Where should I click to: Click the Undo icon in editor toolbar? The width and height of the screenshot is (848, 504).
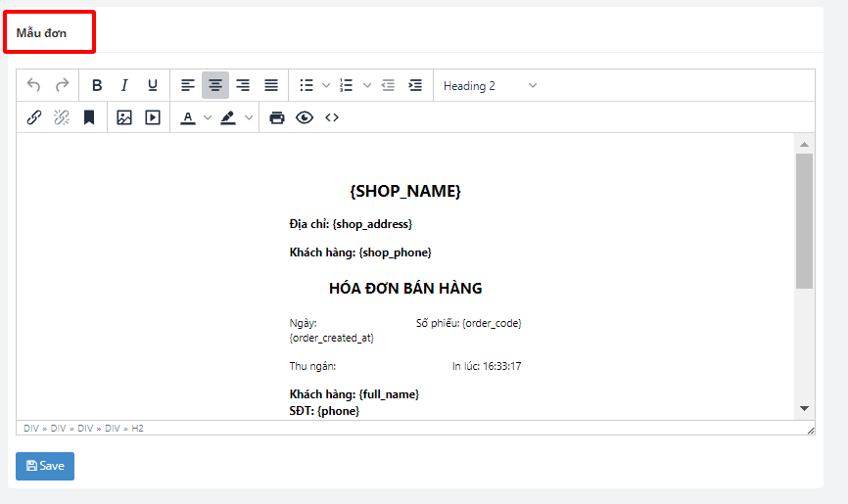click(x=34, y=86)
